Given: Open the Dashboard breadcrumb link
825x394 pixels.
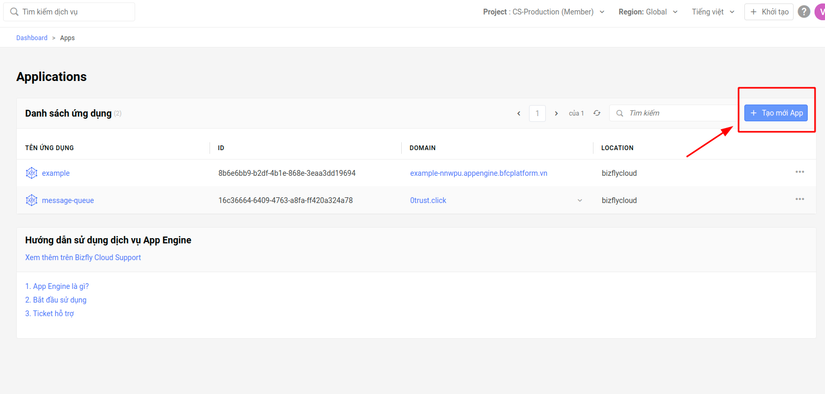Looking at the screenshot, I should tap(32, 38).
